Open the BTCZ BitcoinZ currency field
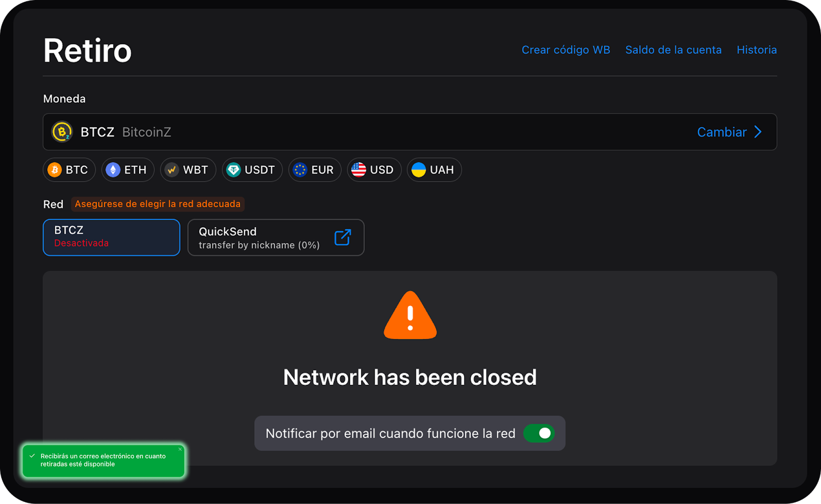 [409, 132]
